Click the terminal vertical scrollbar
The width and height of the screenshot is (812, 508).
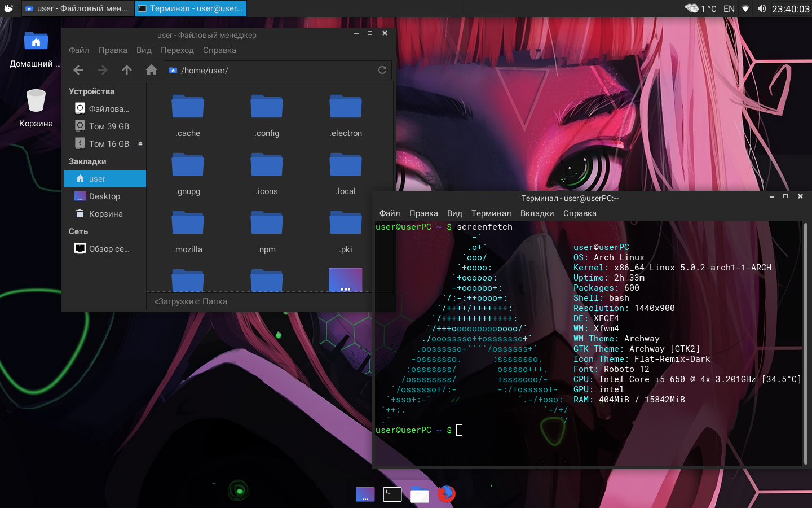tap(805, 343)
